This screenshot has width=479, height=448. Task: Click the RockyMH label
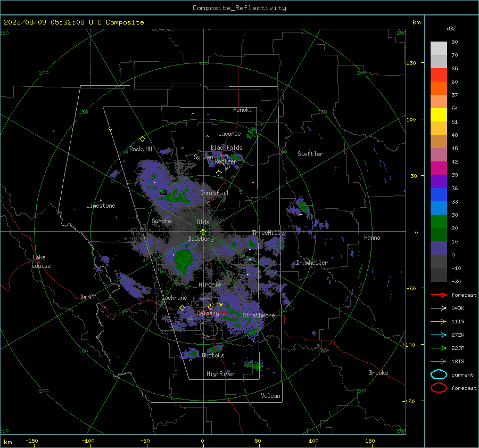pyautogui.click(x=141, y=149)
